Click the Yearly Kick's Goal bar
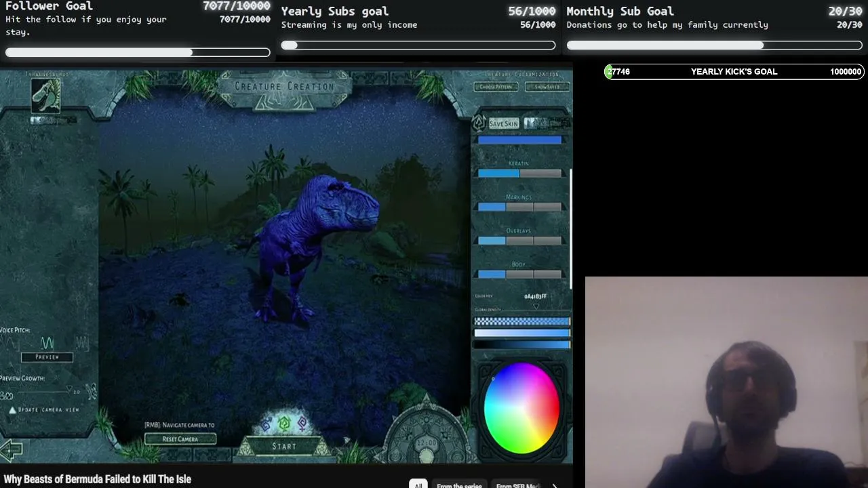 pos(734,72)
